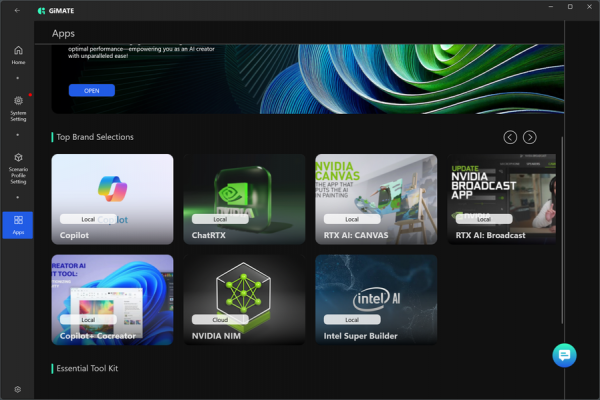
Task: Select the Apps tab in the sidebar
Action: [18, 225]
